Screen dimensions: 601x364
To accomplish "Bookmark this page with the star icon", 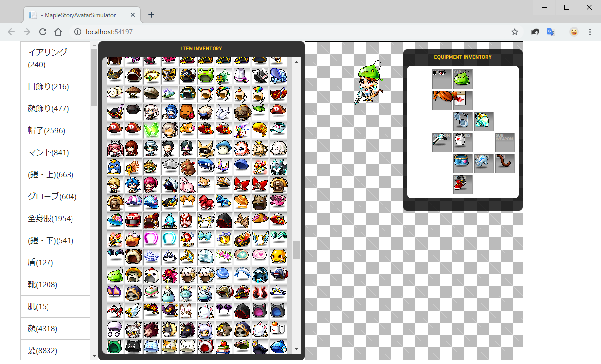I will coord(515,32).
